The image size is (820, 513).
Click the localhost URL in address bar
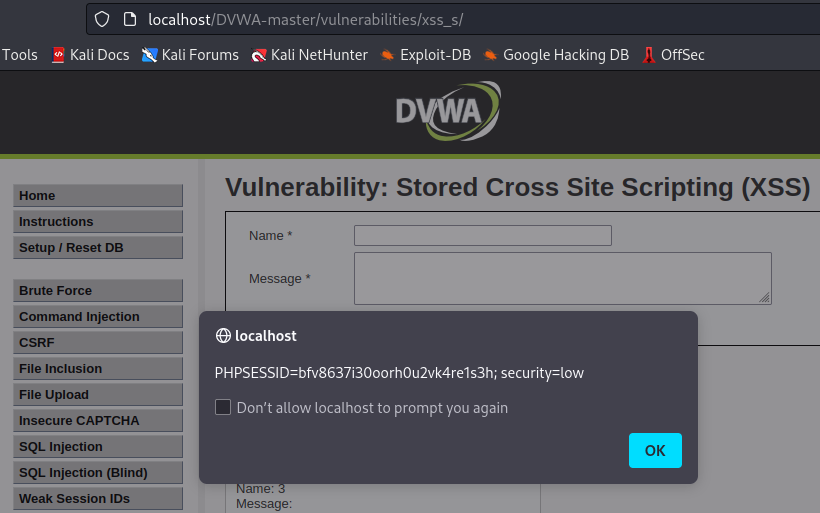[305, 20]
